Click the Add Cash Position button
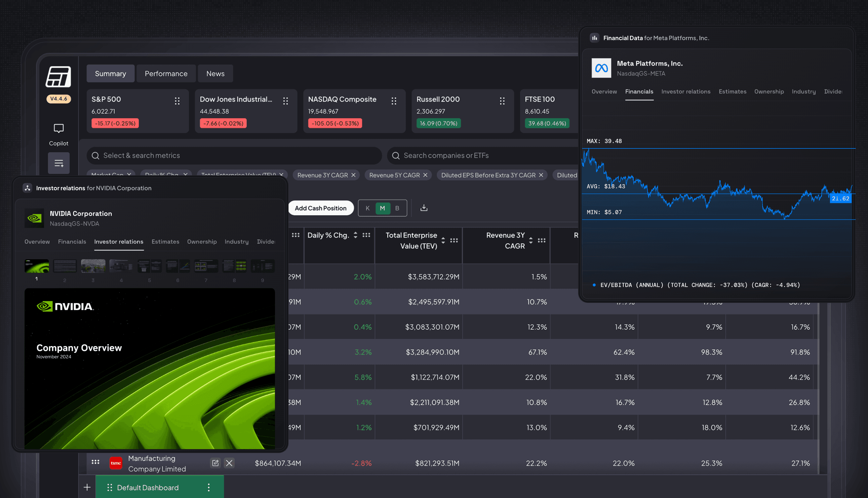 321,208
